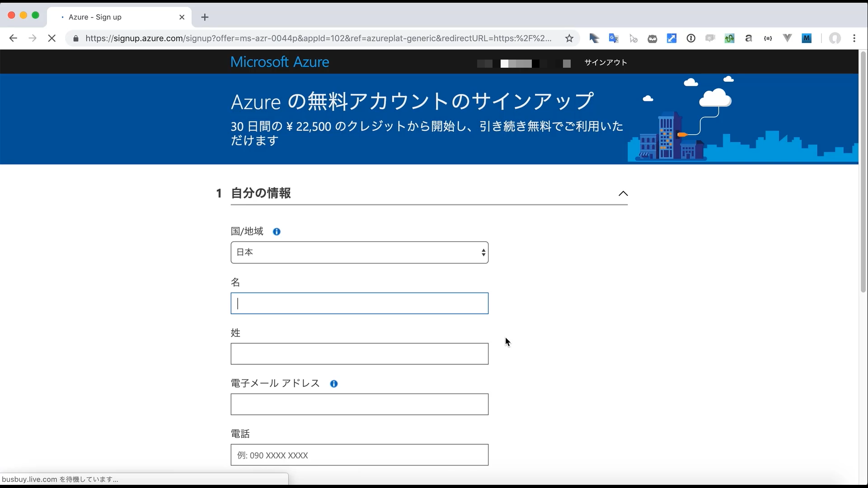The image size is (868, 488).
Task: Click the Microsoft Azure logo
Action: point(280,62)
